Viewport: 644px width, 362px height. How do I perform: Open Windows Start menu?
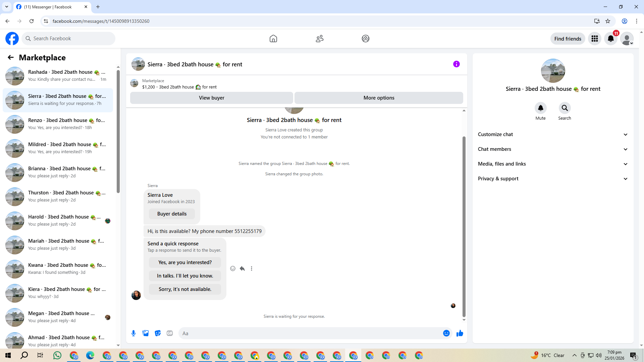[8, 355]
